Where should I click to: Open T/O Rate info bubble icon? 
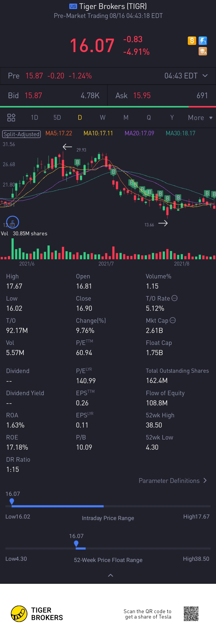coord(174,298)
